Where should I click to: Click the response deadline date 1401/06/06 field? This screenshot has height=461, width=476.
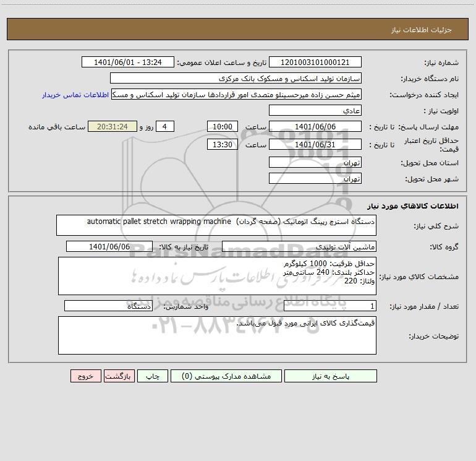(x=315, y=127)
